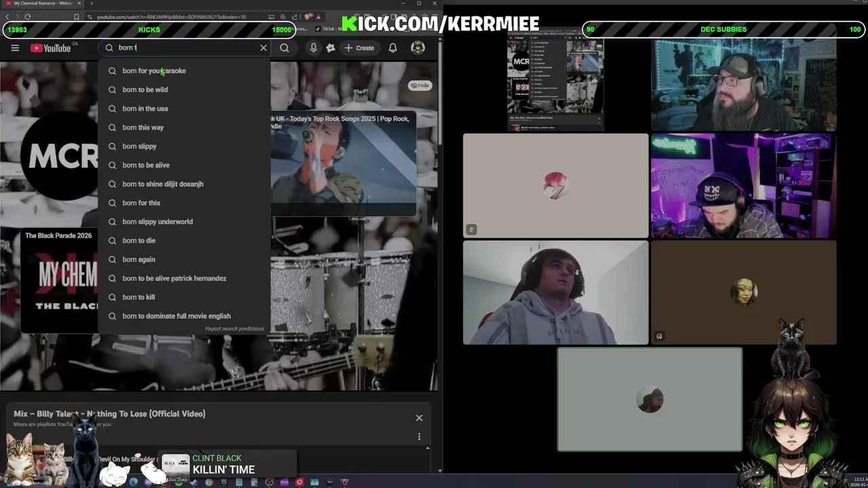Click the browser forward arrow
The image size is (868, 488).
click(x=18, y=17)
